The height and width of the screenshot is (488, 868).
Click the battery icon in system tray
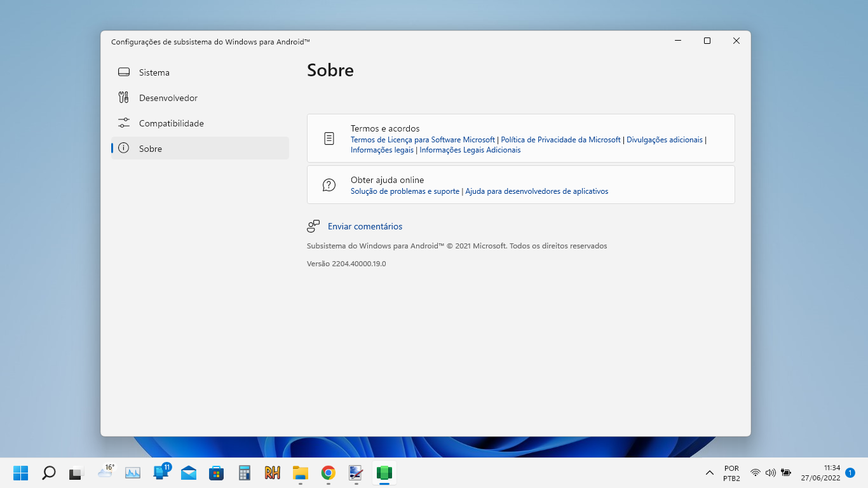[x=786, y=473]
